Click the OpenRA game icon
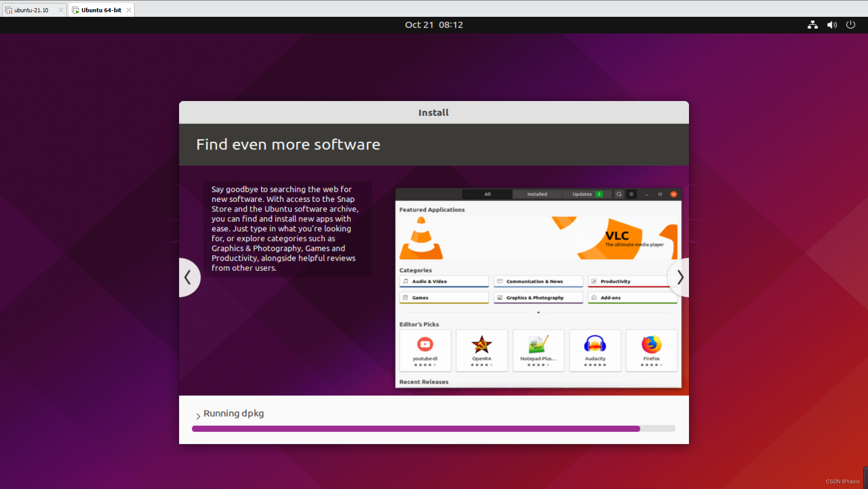Screen dimensions: 868x489 point(481,350)
